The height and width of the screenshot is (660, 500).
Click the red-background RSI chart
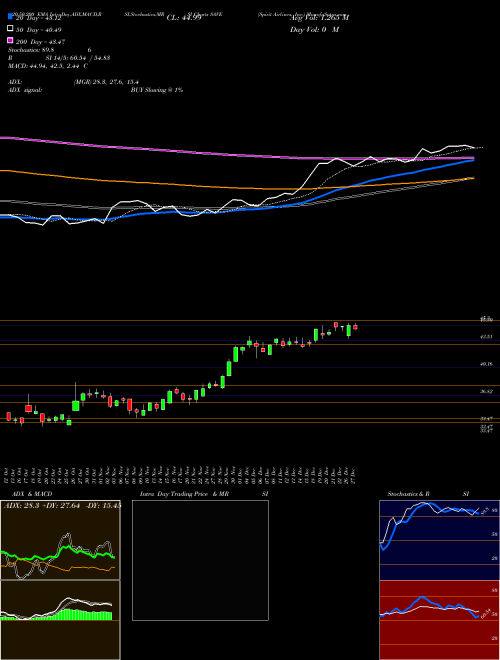tap(439, 620)
